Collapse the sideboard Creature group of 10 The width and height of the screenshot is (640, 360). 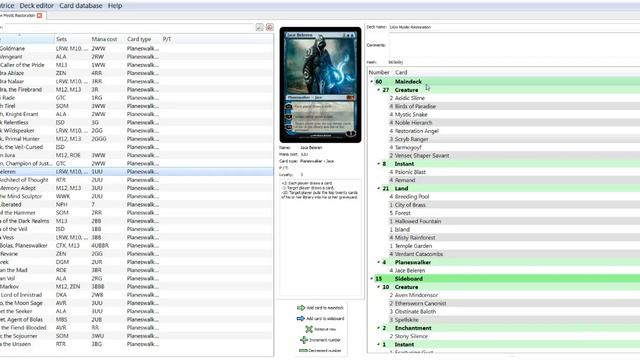click(x=379, y=287)
